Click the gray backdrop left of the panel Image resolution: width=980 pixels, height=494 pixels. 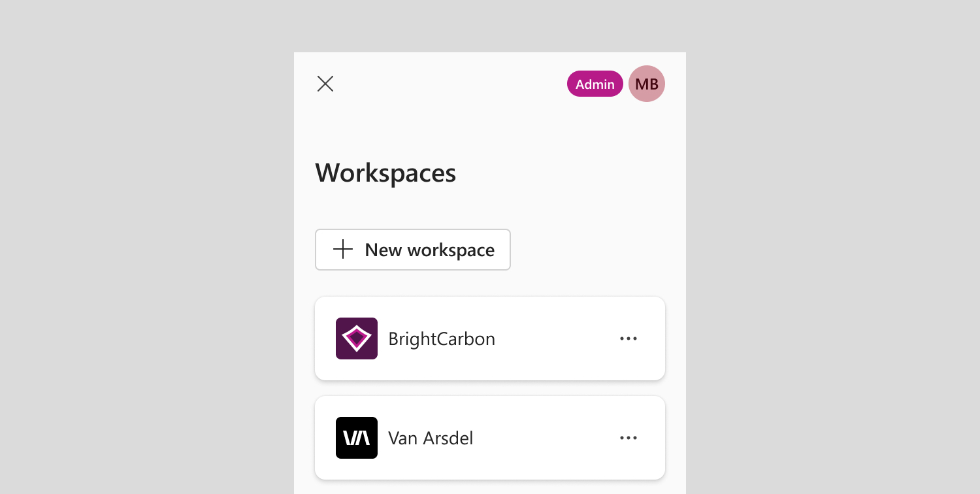(x=147, y=261)
